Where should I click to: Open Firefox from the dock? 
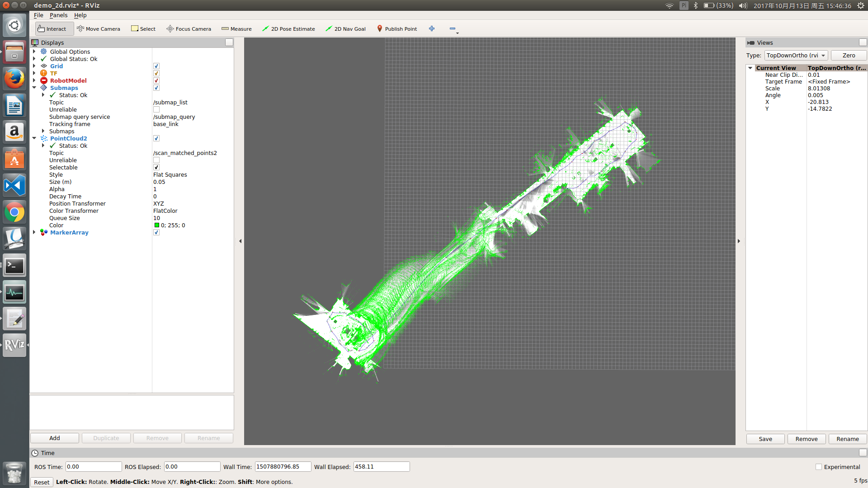click(x=14, y=79)
